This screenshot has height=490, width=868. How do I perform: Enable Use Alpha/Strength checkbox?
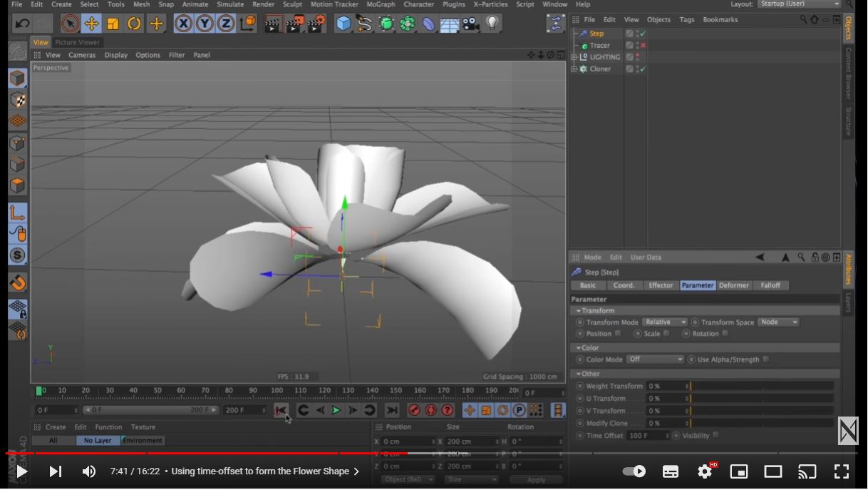point(766,359)
